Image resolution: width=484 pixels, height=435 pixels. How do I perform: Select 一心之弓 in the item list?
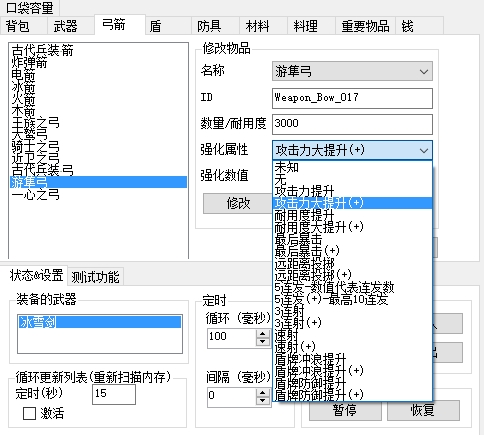(x=98, y=194)
